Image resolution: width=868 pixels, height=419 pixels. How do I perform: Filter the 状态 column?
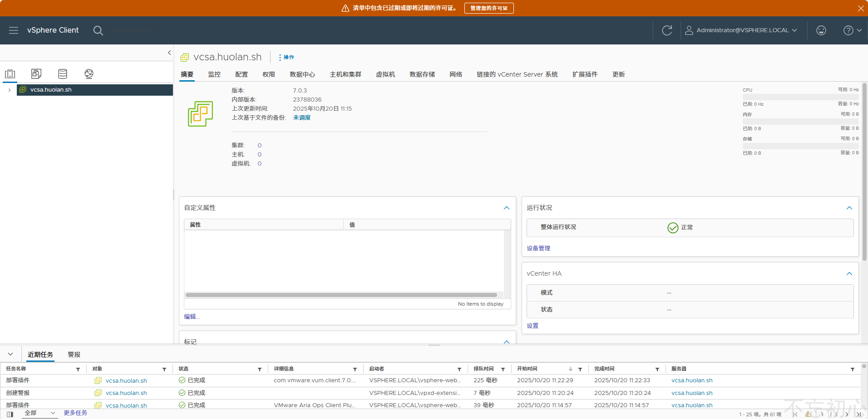260,369
